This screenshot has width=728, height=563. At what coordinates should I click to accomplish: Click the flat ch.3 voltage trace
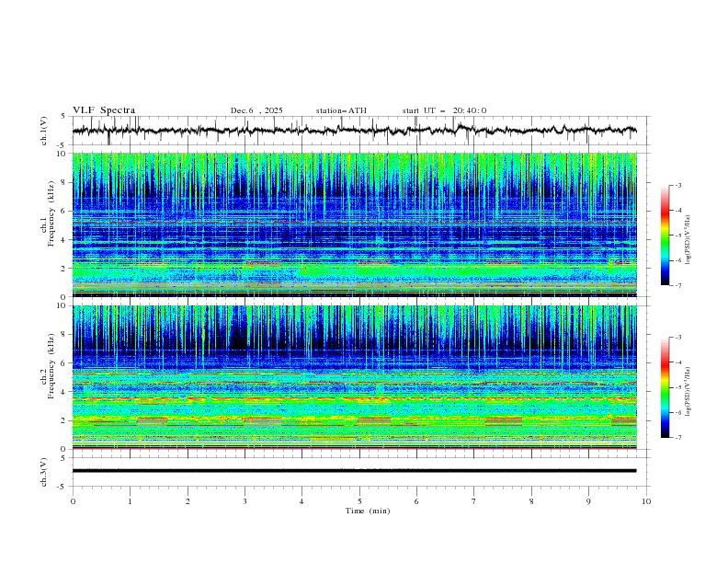coord(355,471)
